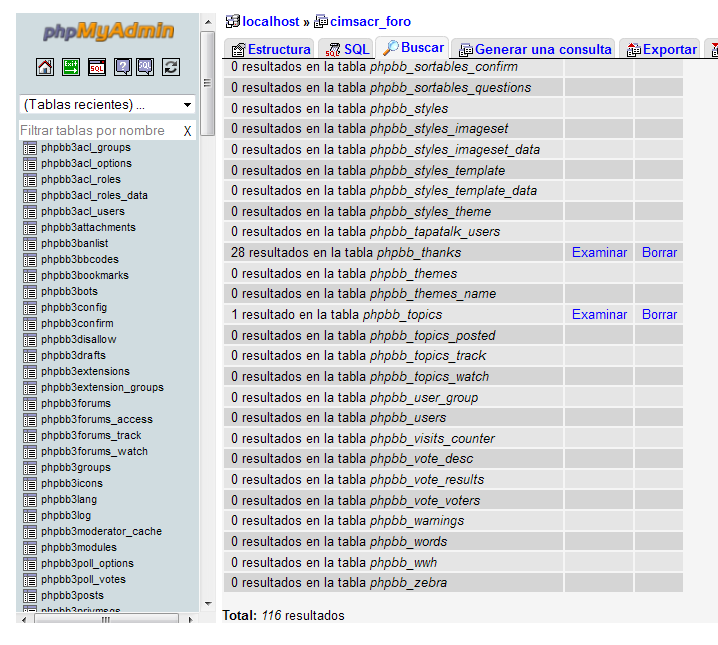718x645 pixels.
Task: Click the green log out icon
Action: click(x=71, y=67)
